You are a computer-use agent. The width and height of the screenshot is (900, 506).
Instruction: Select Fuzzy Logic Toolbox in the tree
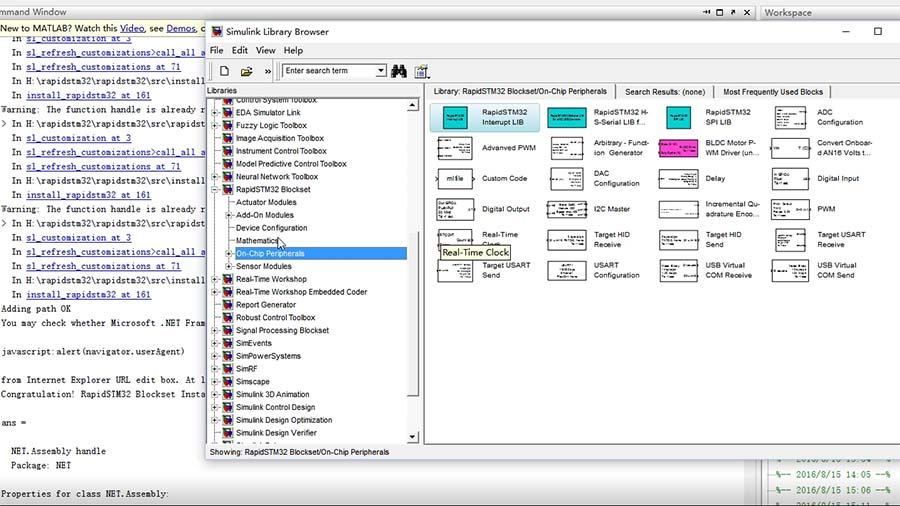pos(271,125)
